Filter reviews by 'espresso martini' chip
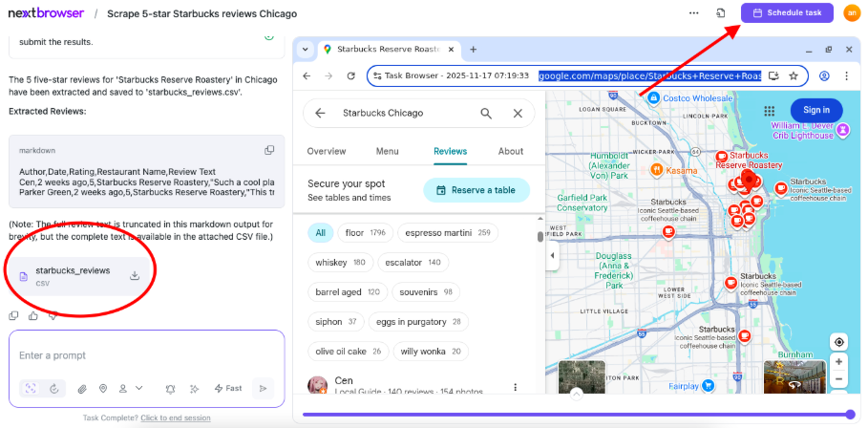Viewport: 868px width, 428px height. point(448,232)
